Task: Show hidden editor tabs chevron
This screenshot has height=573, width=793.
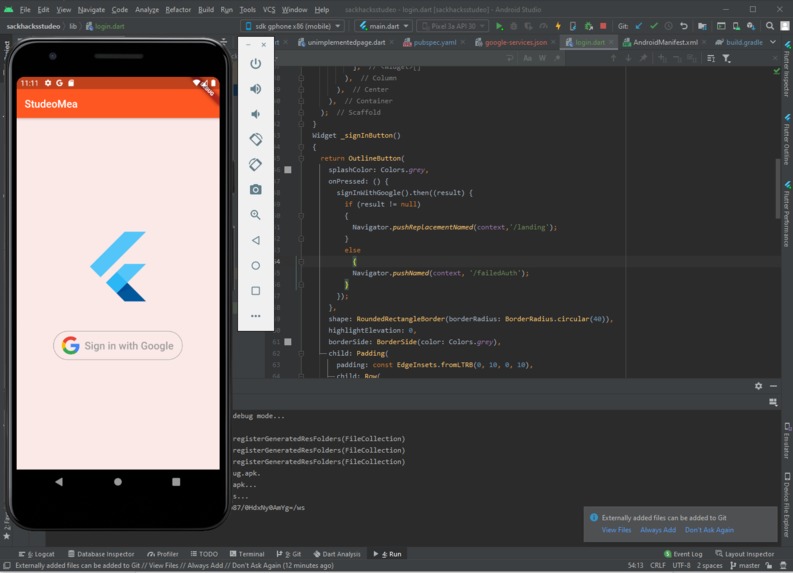Action: tap(773, 42)
